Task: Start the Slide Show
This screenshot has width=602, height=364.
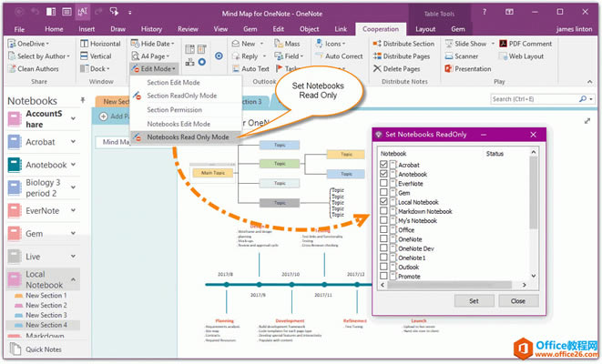Action: (469, 44)
